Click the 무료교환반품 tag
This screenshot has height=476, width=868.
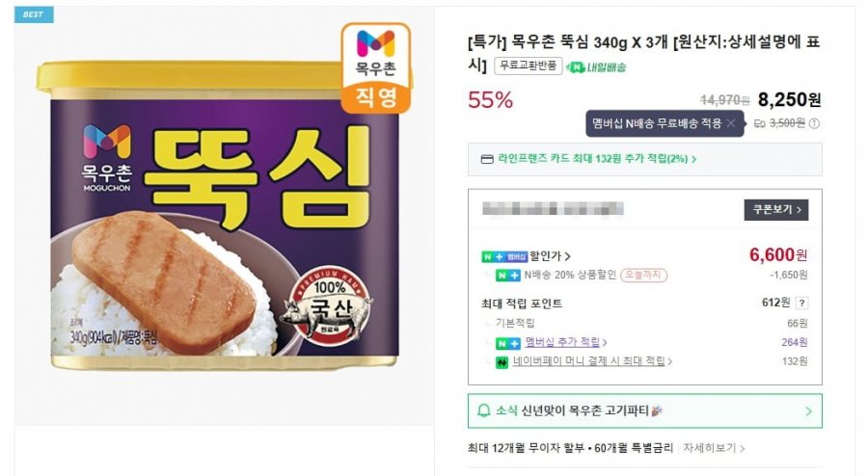(528, 66)
